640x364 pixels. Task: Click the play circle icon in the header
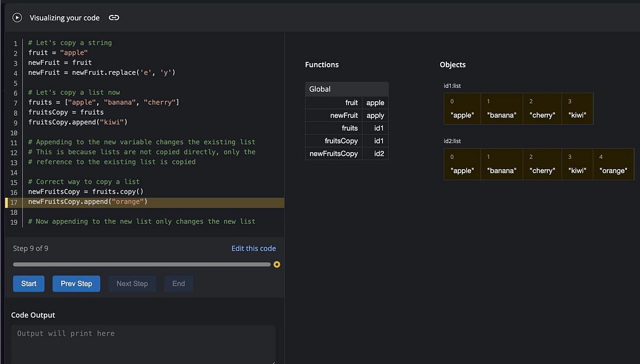pos(17,17)
